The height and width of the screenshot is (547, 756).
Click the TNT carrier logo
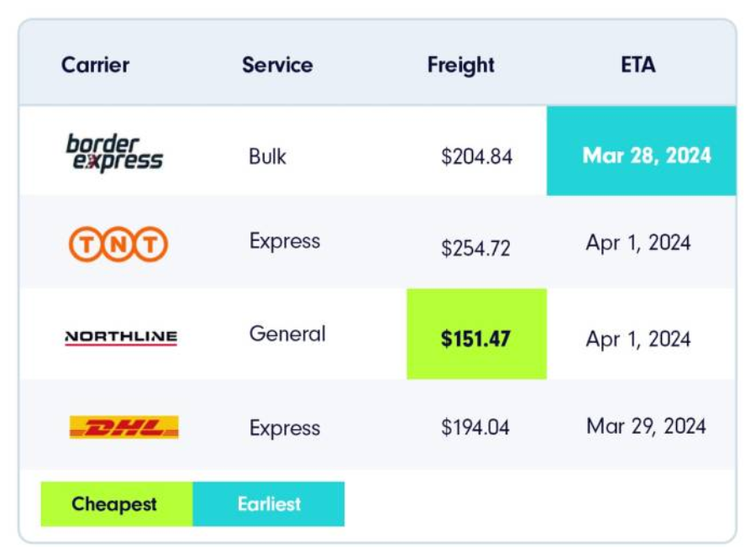(118, 245)
